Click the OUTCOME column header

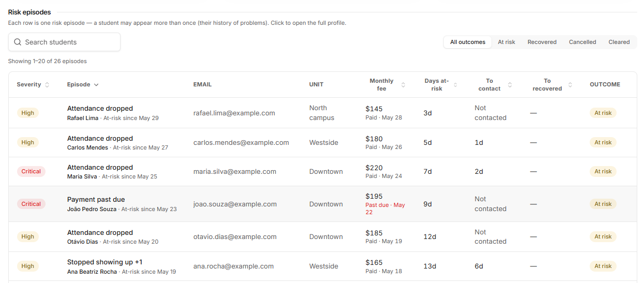click(605, 84)
